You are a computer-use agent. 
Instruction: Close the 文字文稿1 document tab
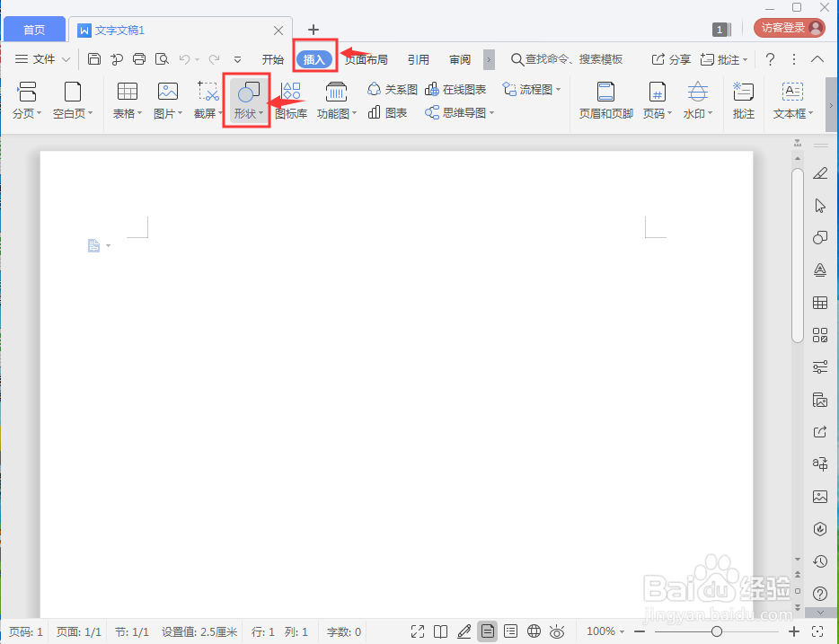(278, 31)
